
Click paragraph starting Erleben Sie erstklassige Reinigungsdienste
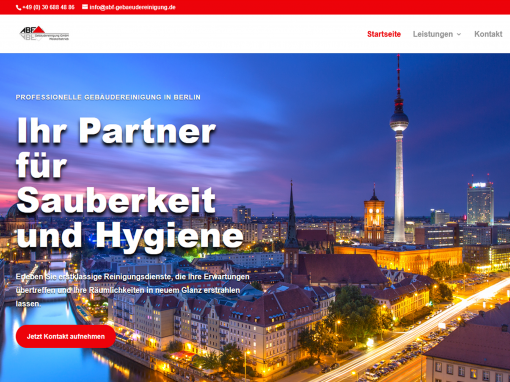pyautogui.click(x=133, y=290)
